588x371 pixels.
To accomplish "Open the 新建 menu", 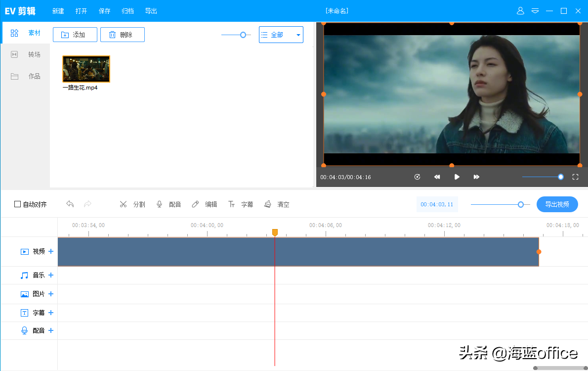I will pos(58,11).
